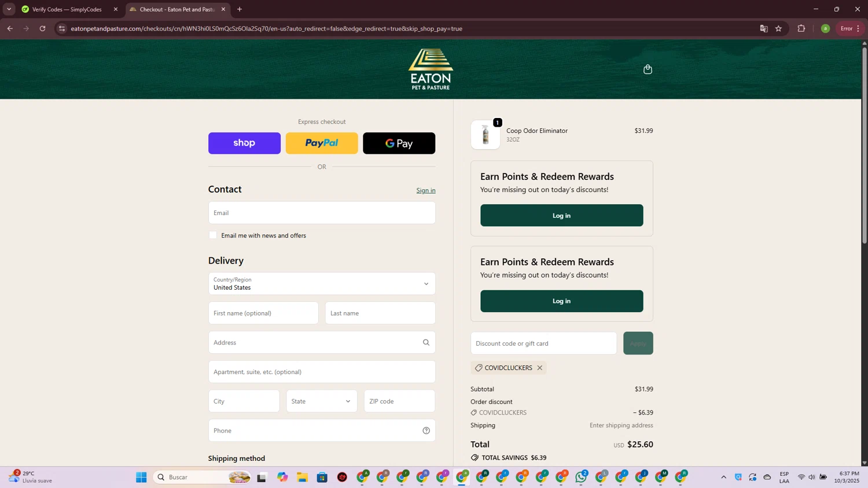The image size is (868, 488).
Task: Bookmark this page with the star icon
Action: [778, 28]
